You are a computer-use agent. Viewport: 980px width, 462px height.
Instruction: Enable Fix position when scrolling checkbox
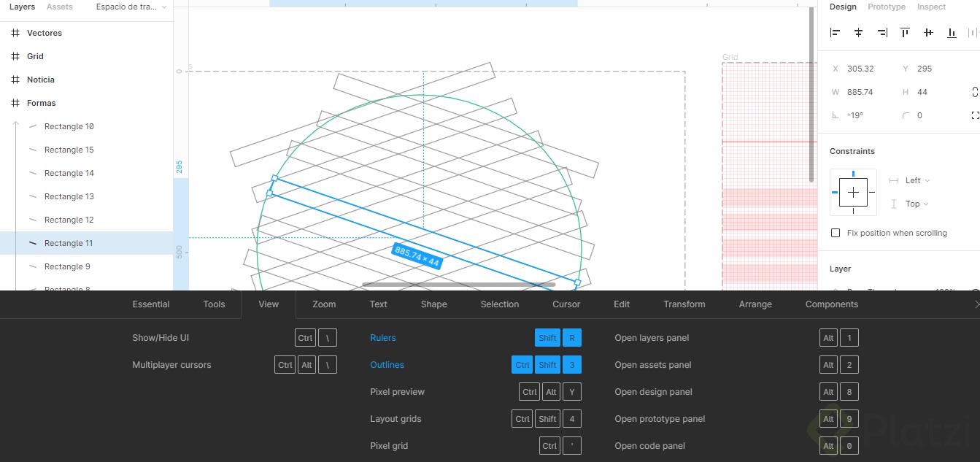(x=836, y=233)
